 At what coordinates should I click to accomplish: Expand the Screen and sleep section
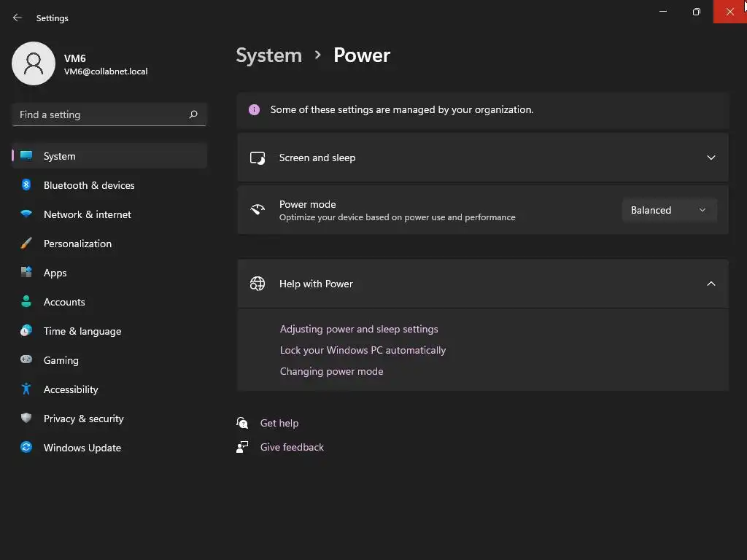tap(711, 157)
